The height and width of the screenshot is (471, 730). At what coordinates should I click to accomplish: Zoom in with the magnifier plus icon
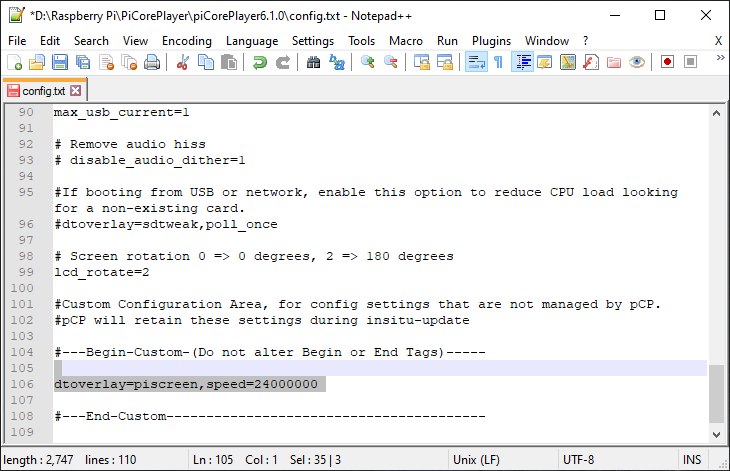tap(367, 62)
